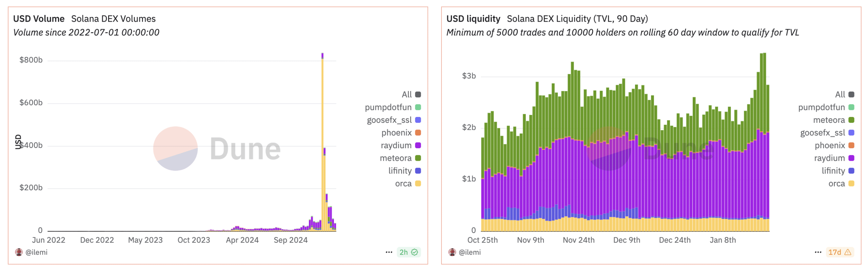This screenshot has height=273, width=868.
Task: Click phoenix orange swatch in liquidity legend
Action: point(851,145)
